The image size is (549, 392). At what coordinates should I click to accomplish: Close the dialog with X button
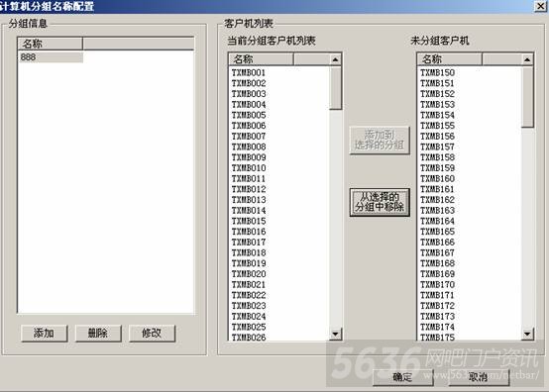point(540,6)
